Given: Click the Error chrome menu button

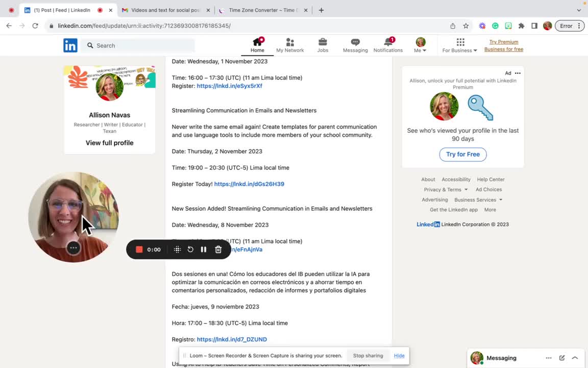Looking at the screenshot, I should click(570, 26).
